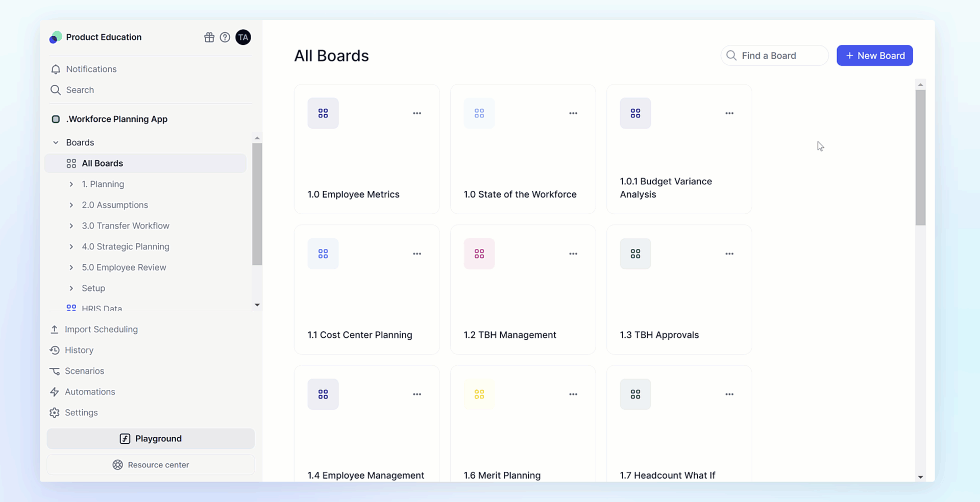Open the 1.0 State of the Workforce title
This screenshot has width=980, height=502.
point(520,194)
